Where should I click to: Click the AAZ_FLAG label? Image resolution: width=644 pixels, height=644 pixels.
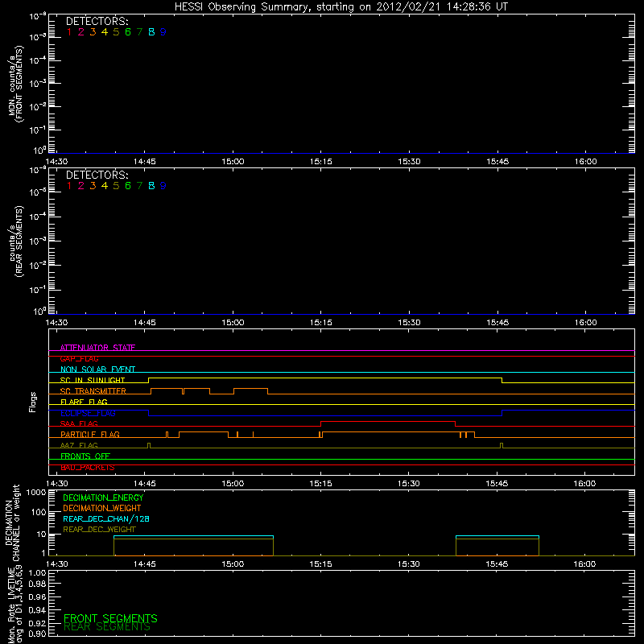click(79, 446)
